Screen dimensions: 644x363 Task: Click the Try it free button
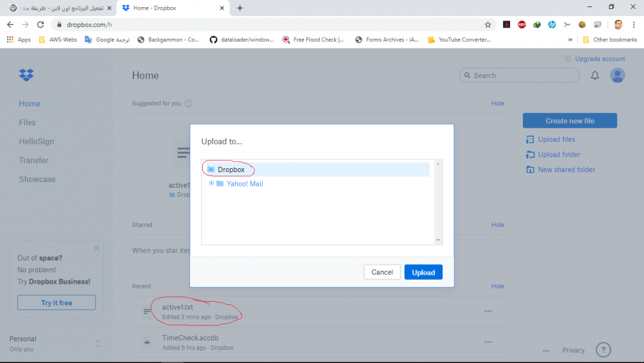click(x=57, y=303)
